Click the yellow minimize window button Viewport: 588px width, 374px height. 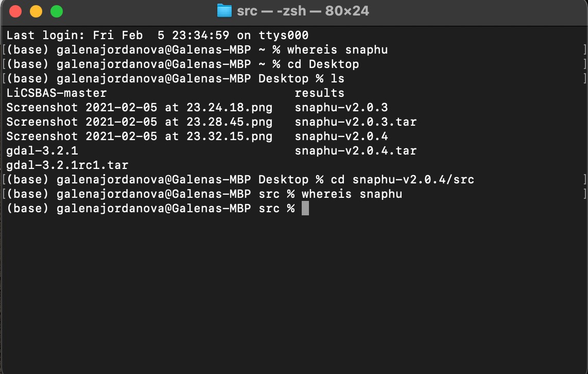pos(36,11)
